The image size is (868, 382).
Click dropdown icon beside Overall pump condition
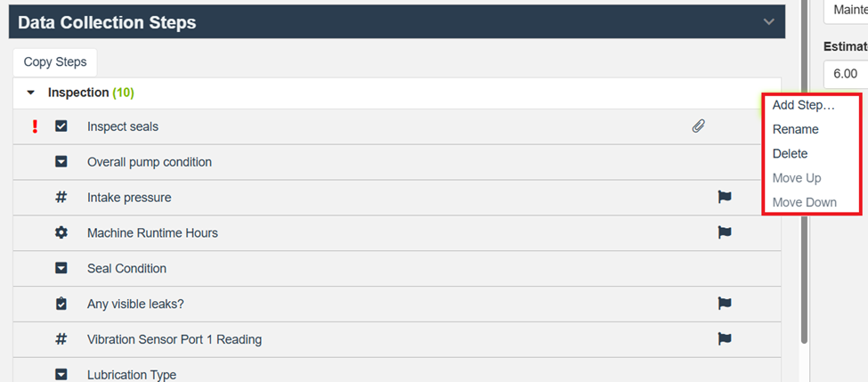click(x=61, y=162)
